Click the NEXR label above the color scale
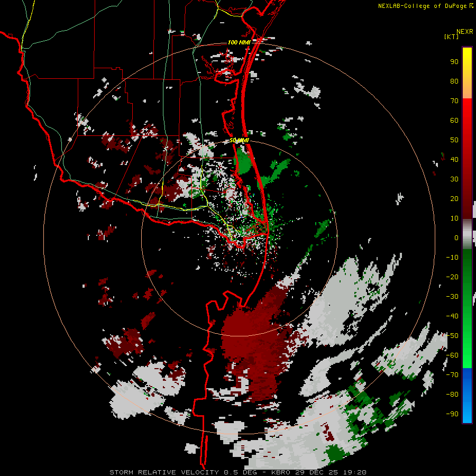The image size is (476, 476). coord(465,32)
